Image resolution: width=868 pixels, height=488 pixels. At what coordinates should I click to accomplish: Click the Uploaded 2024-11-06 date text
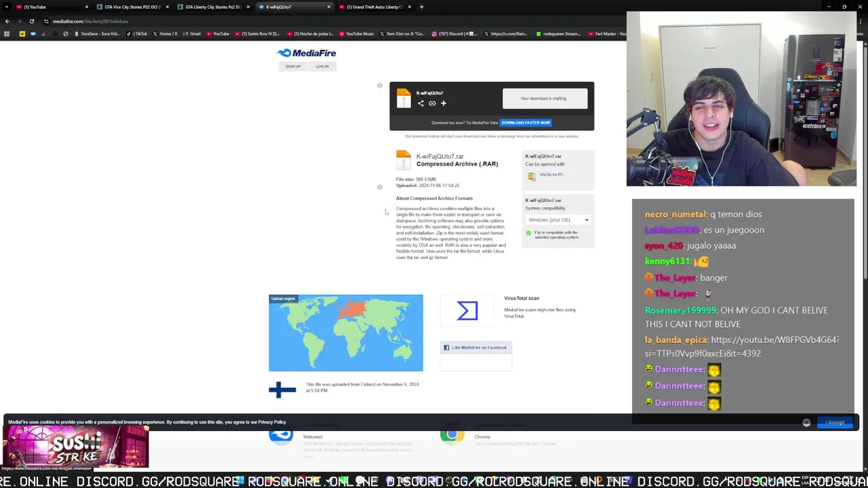pos(428,186)
